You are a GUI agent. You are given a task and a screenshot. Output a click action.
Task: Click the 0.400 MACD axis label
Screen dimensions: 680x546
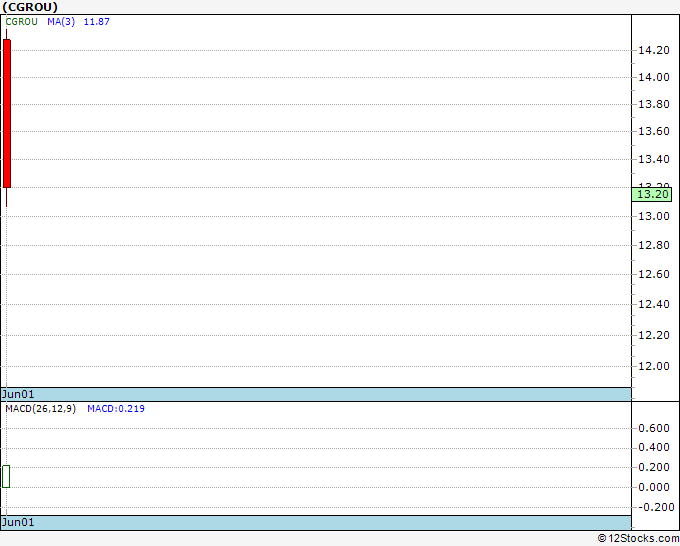point(654,447)
